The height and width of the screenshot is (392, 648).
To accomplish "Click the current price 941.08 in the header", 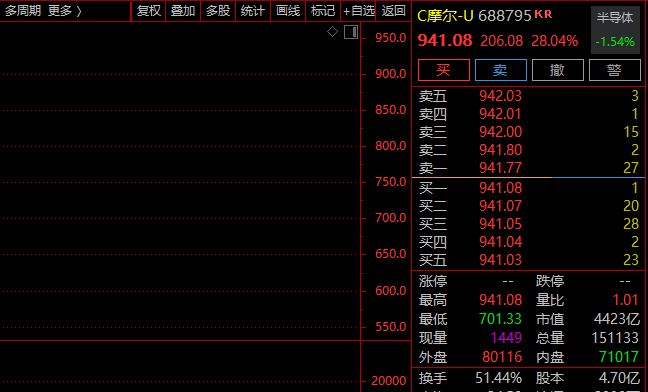I will tap(445, 40).
